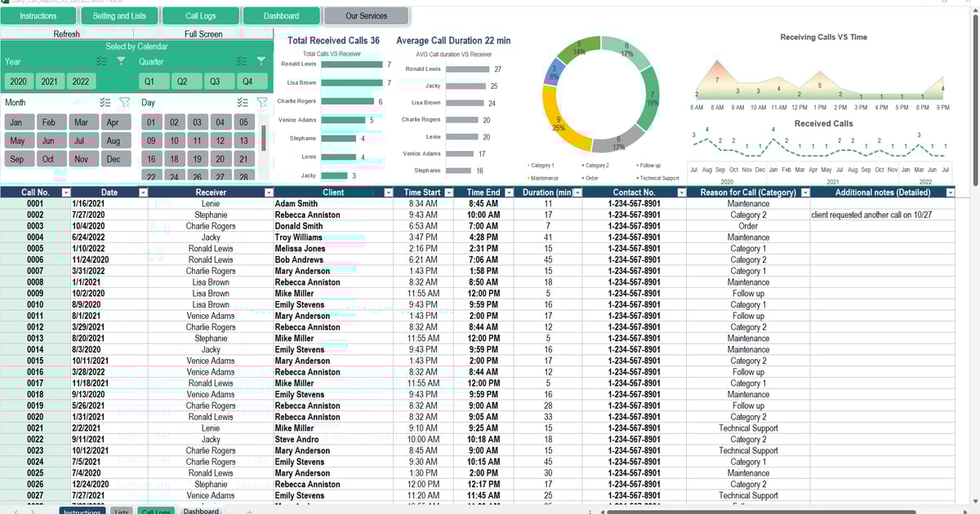Clear filters on the Day slicer

[x=262, y=104]
